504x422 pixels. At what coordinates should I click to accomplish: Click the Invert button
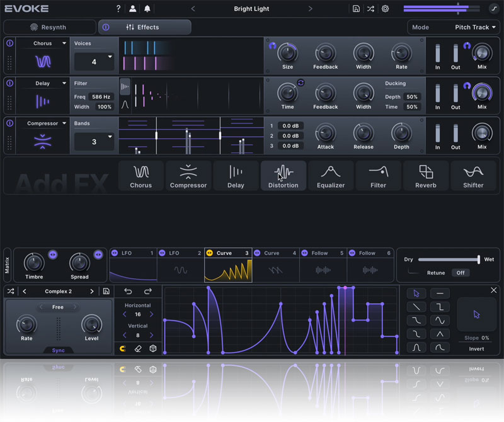pyautogui.click(x=476, y=349)
